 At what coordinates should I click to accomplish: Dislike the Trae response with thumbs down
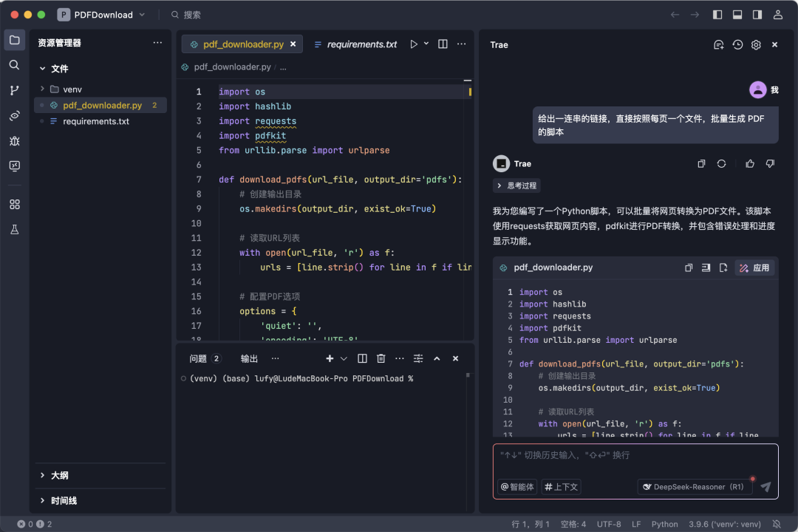pos(770,164)
